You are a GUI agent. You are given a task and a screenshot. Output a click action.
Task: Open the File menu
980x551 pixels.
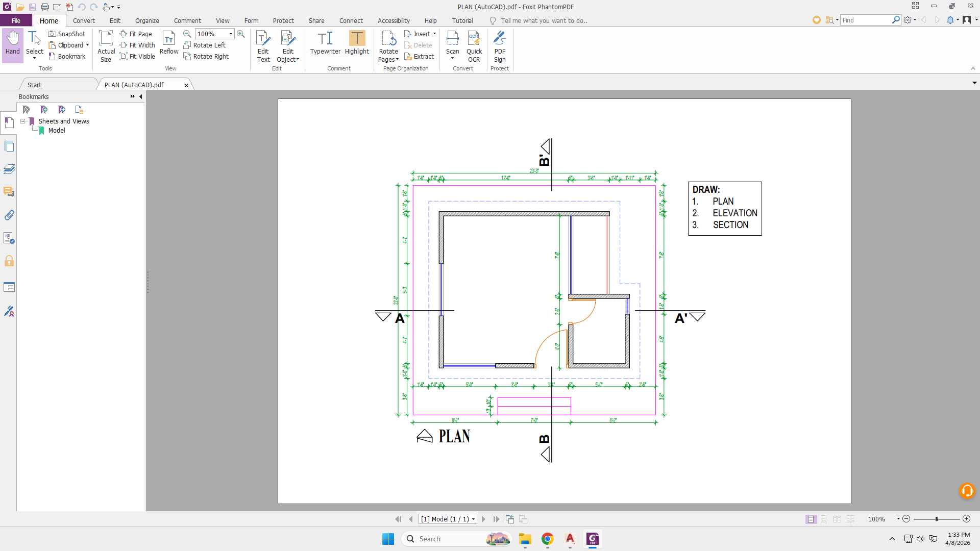click(x=16, y=21)
